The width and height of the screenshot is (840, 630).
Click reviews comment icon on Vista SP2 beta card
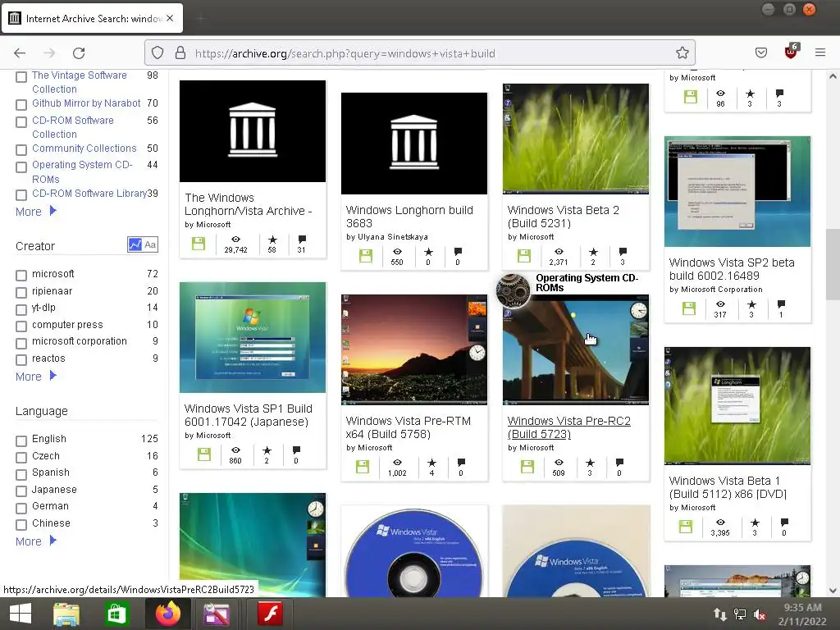pyautogui.click(x=781, y=304)
